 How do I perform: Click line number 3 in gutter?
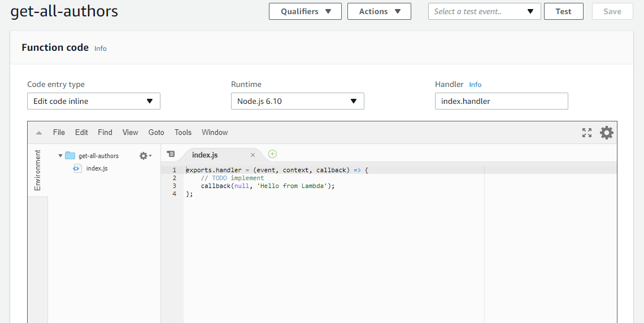pyautogui.click(x=174, y=186)
